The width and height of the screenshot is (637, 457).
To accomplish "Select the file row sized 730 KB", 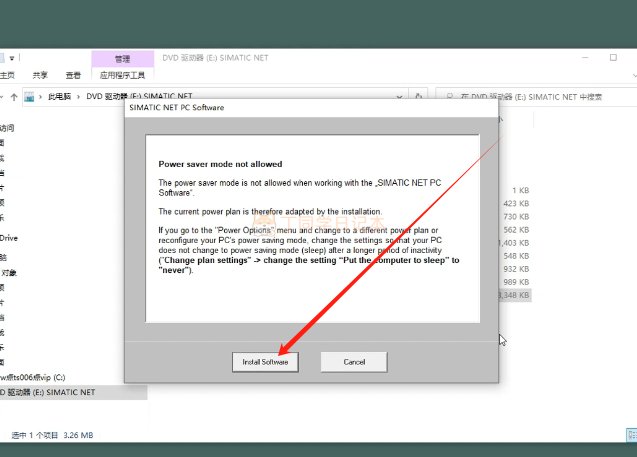I will 516,217.
